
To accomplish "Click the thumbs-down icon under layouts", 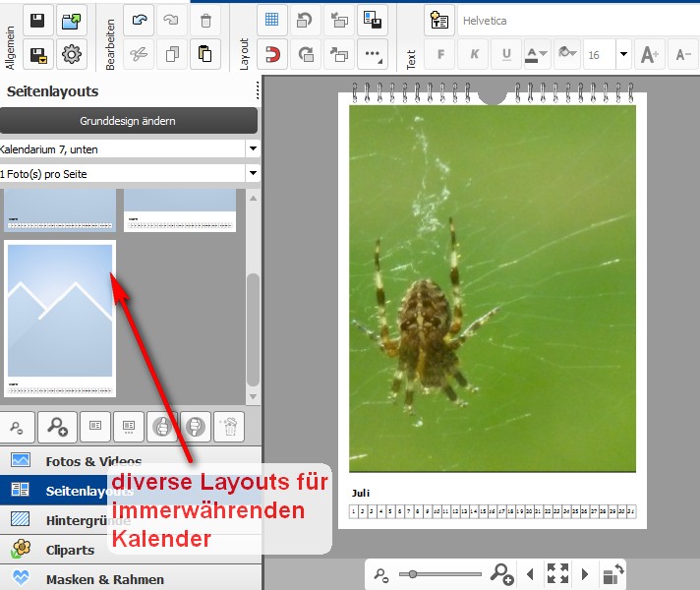I will (195, 427).
